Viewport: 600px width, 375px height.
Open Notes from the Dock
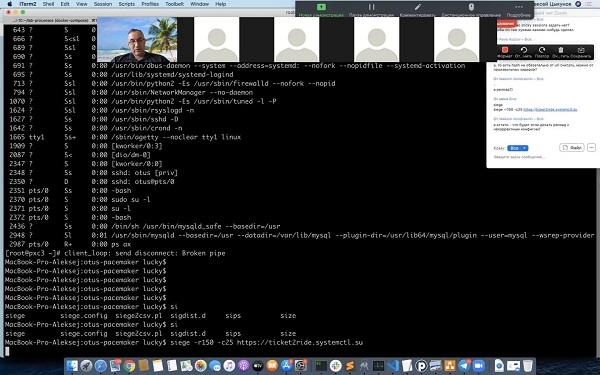point(158,365)
